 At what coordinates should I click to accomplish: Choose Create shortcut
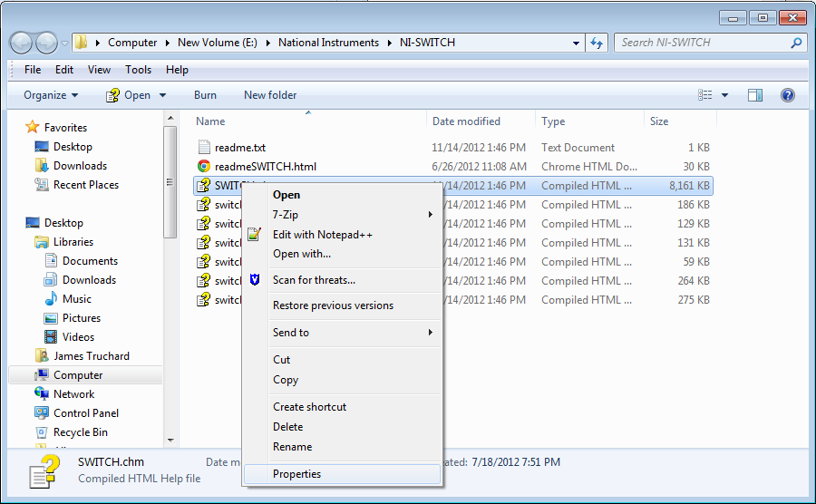310,407
